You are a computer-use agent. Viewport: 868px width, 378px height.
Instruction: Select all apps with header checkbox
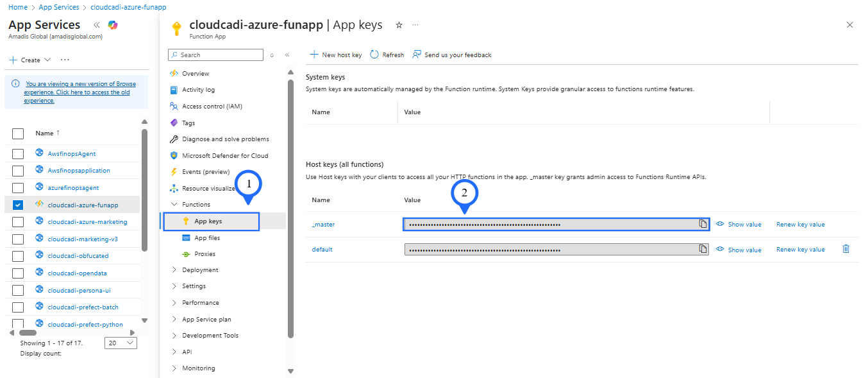pos(18,133)
